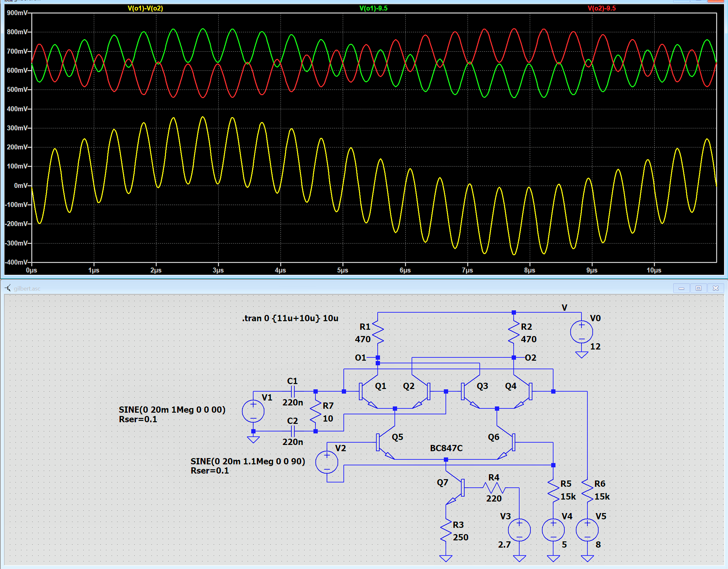The width and height of the screenshot is (728, 569).
Task: Click the plot's horizontal time axis
Action: [373, 270]
